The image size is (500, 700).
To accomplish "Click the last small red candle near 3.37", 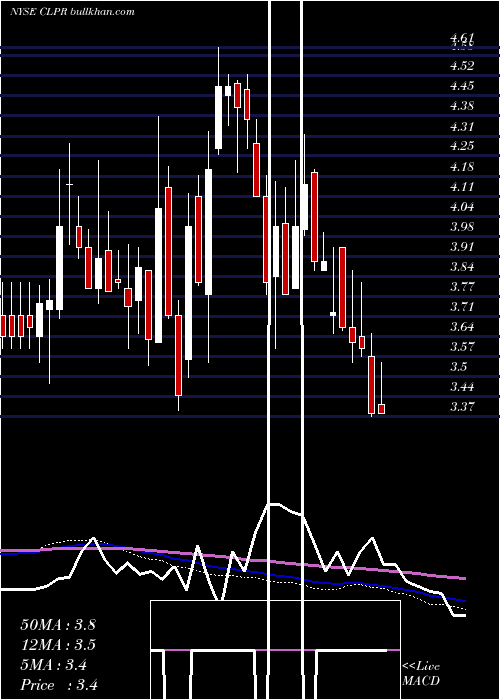I will [x=381, y=409].
